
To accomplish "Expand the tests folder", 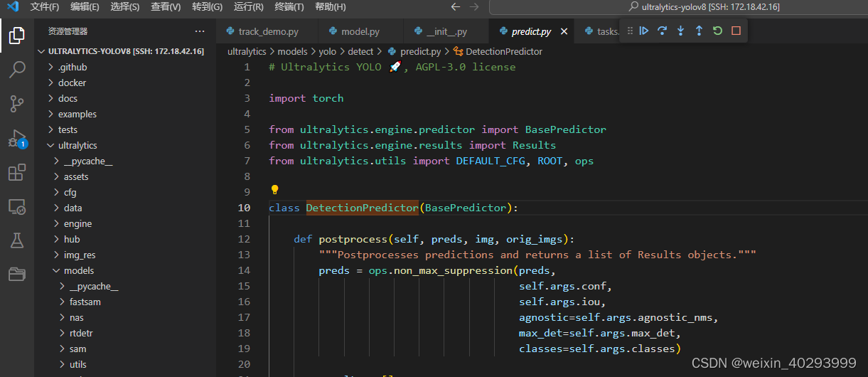I will pyautogui.click(x=124, y=129).
